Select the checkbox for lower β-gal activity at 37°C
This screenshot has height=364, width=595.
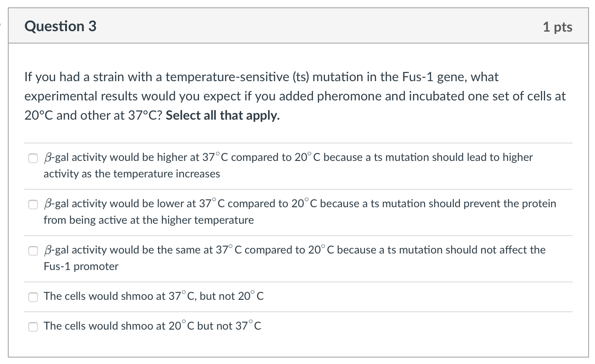pos(33,204)
